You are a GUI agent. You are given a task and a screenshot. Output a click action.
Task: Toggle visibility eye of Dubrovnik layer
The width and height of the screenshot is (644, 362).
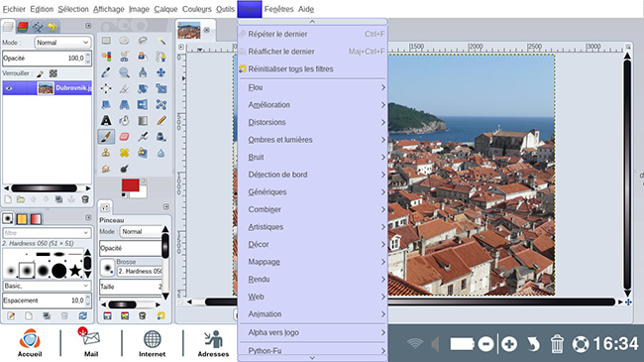(9, 88)
